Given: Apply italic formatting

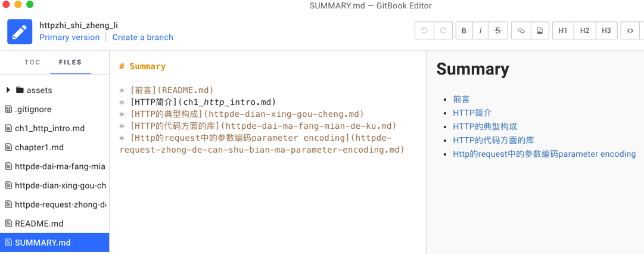Looking at the screenshot, I should [x=481, y=31].
